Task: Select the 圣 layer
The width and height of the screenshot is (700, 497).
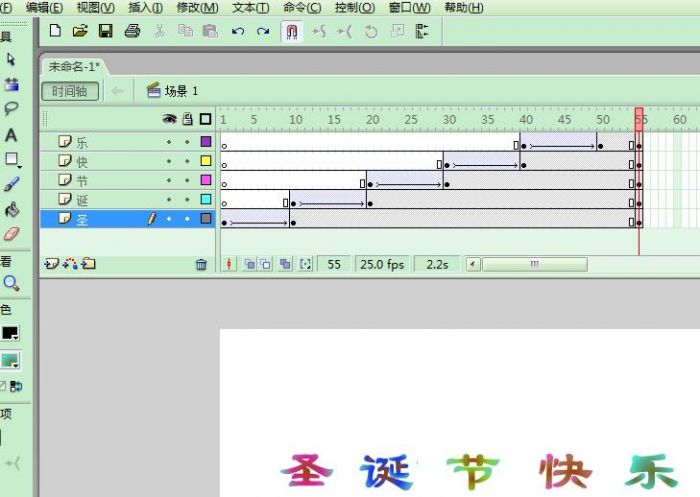Action: click(x=128, y=219)
